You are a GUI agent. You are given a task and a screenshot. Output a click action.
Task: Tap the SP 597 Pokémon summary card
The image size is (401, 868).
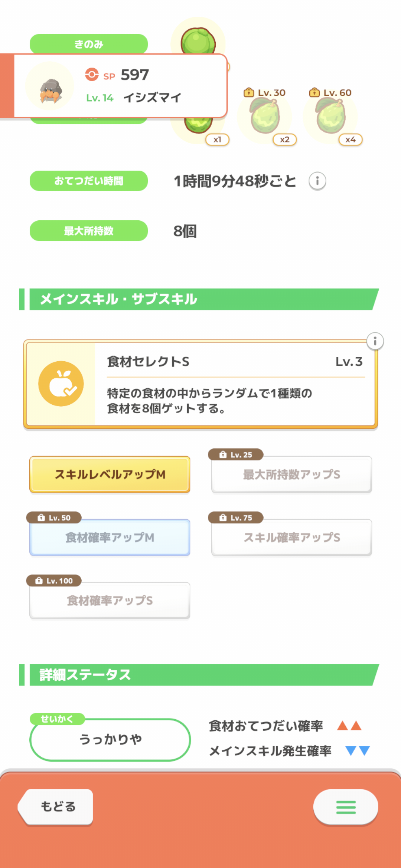[x=149, y=86]
